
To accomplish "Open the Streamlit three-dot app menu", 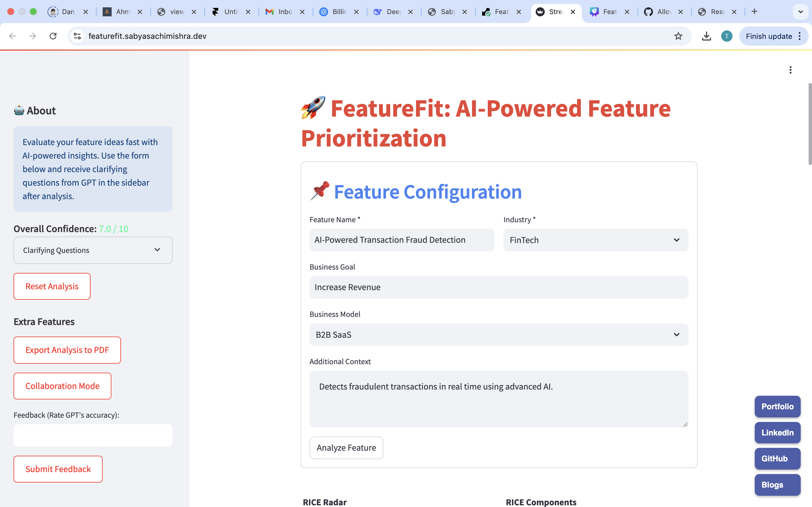I will tap(790, 70).
